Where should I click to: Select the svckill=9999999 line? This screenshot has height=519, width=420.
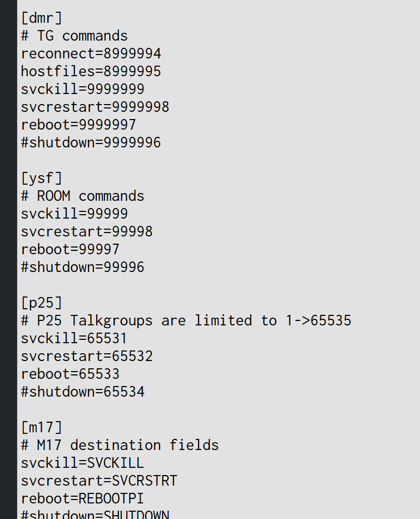coord(82,90)
